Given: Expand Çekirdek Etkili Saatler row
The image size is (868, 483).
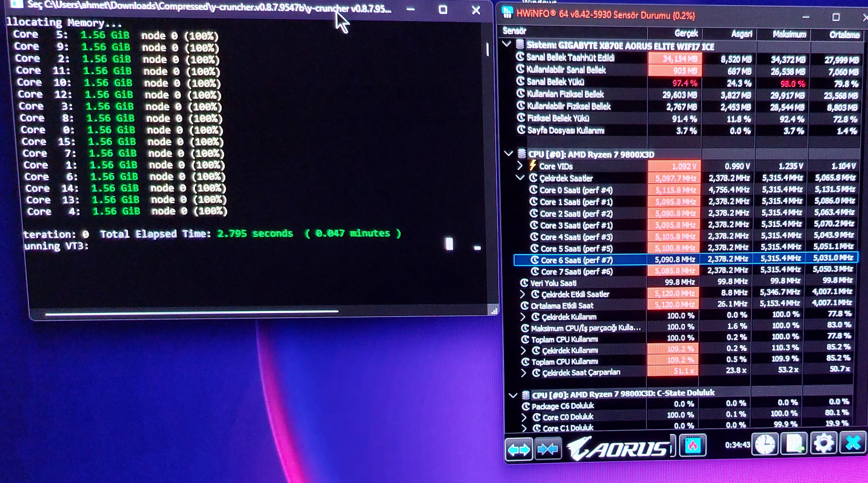Looking at the screenshot, I should pos(523,294).
